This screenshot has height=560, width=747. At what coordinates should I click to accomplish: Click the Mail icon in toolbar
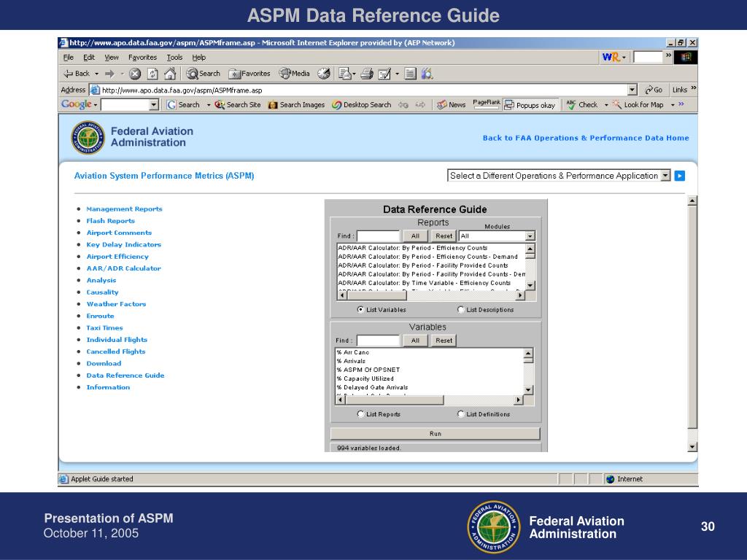[344, 74]
